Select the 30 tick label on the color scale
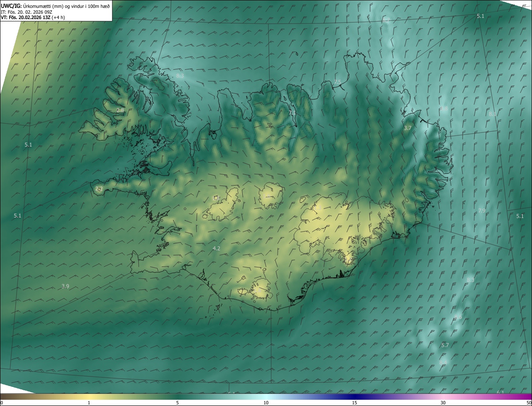Viewport: 532px width, 406px height. coord(443,403)
